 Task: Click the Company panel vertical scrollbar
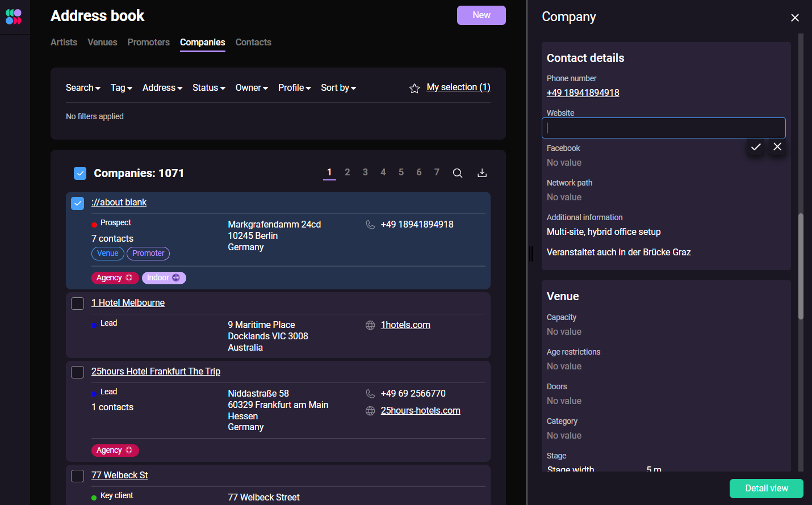(x=801, y=267)
